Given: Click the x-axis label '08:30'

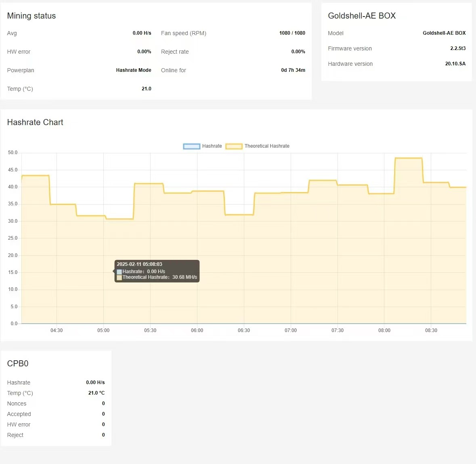Looking at the screenshot, I should click(x=431, y=330).
